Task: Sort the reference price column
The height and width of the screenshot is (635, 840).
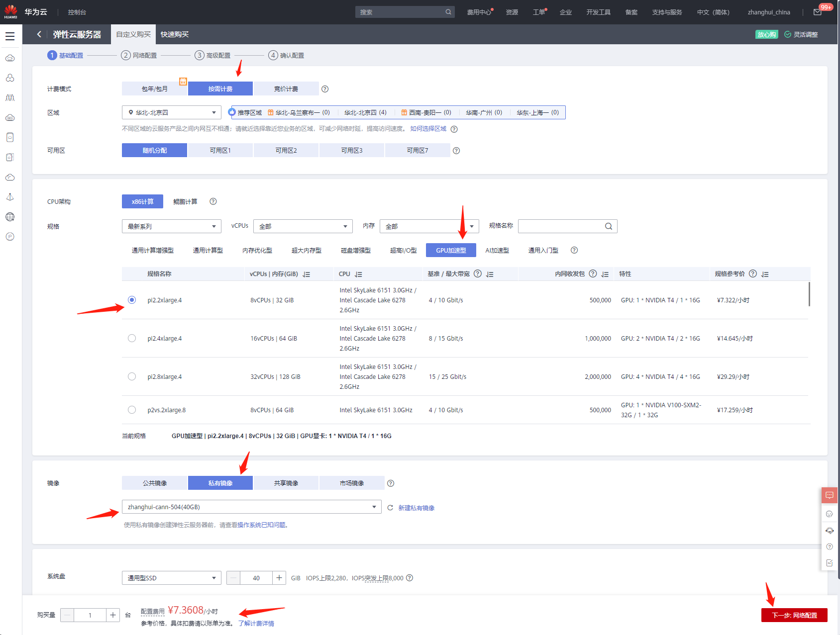Action: click(765, 274)
